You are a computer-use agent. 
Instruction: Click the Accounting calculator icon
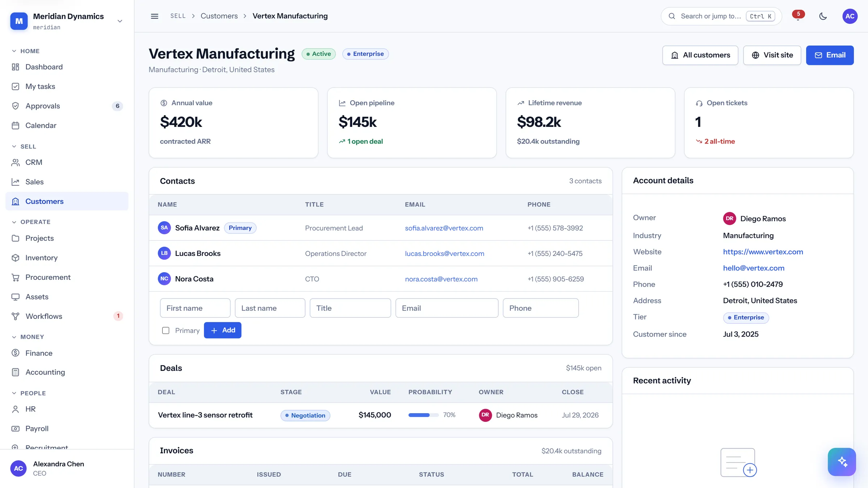tap(16, 372)
